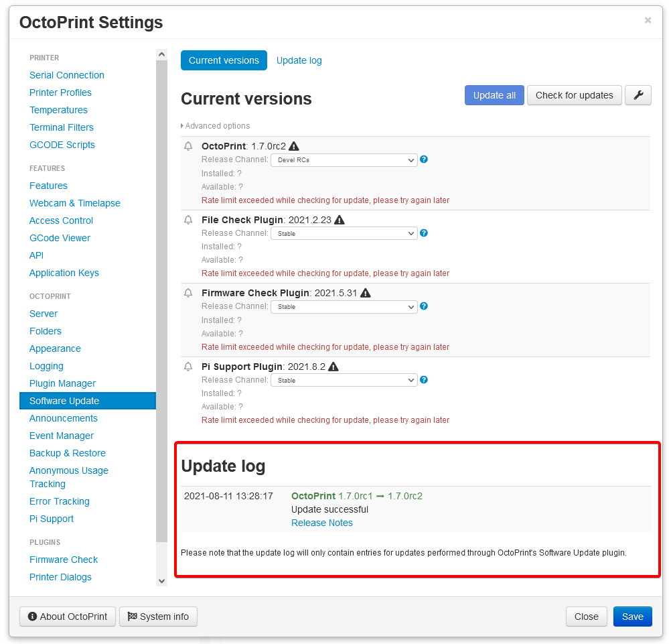Open help icon beside File Check Plugin channel

point(423,233)
